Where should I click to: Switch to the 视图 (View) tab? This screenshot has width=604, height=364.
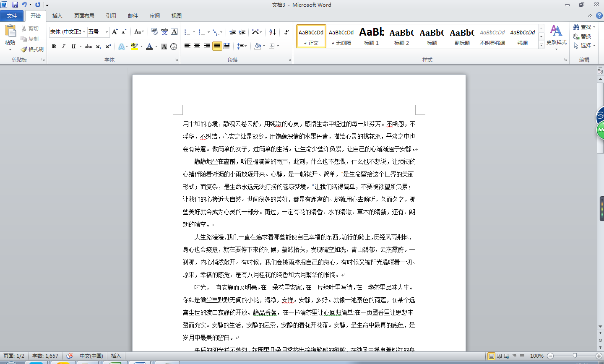click(177, 16)
